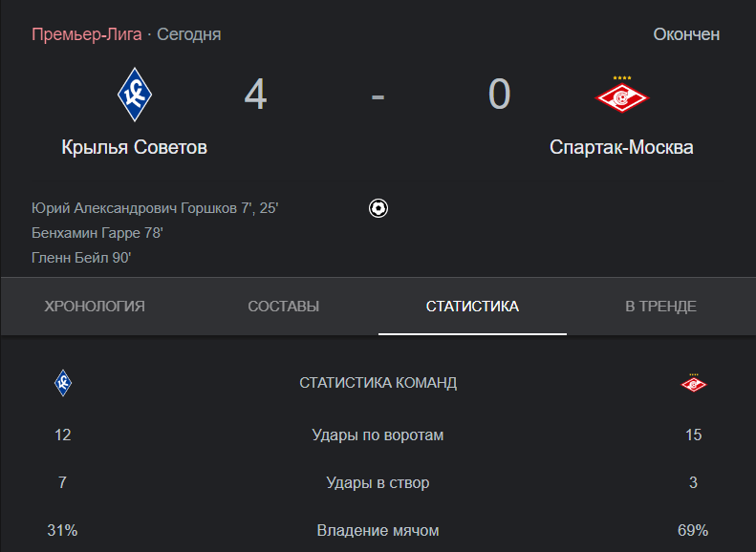Click small Krylia Sovetov logo in statistics
The image size is (756, 552).
click(63, 383)
